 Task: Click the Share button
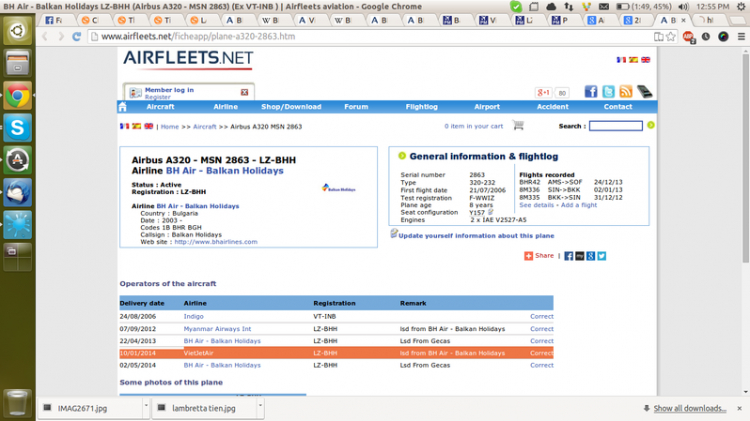coord(539,255)
